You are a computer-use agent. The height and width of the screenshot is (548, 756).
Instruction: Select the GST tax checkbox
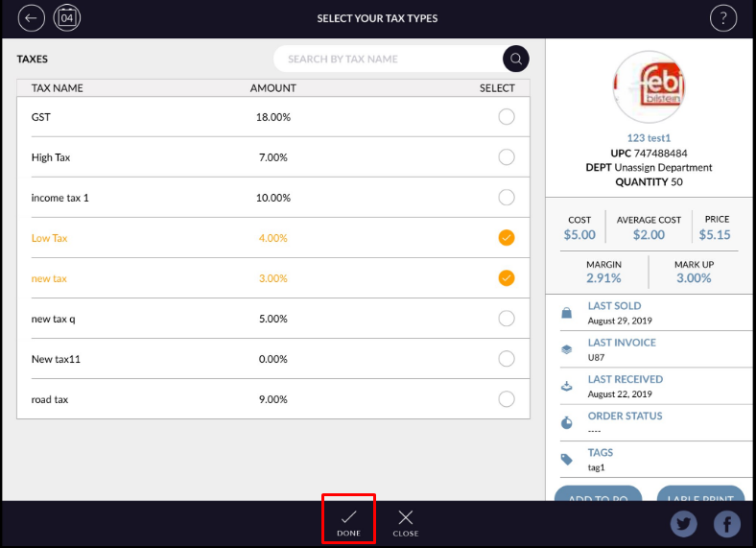(x=507, y=117)
